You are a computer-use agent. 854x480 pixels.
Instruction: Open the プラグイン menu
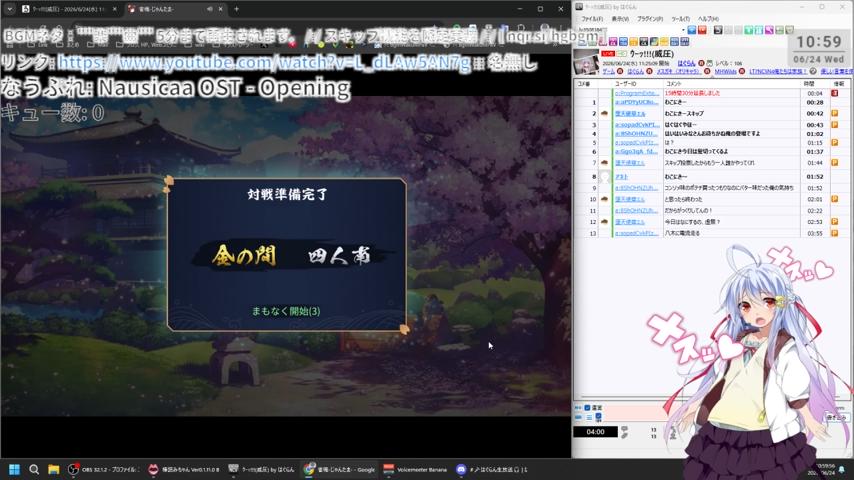[650, 19]
